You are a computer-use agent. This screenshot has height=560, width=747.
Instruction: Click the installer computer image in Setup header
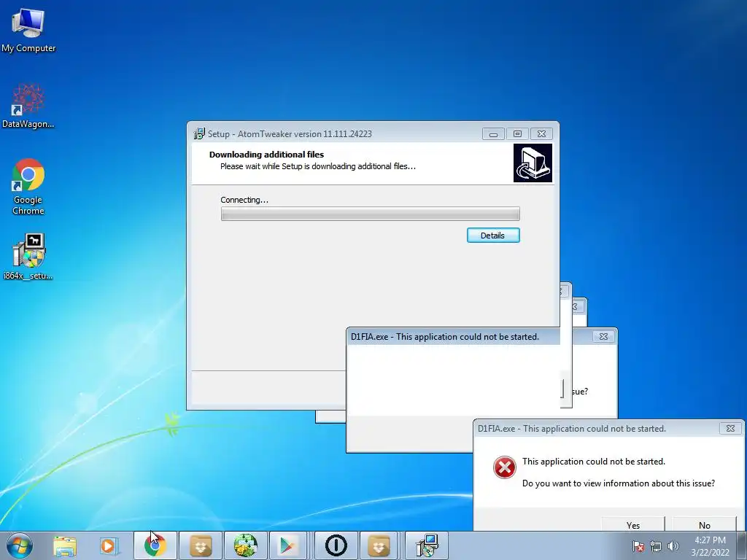click(533, 163)
